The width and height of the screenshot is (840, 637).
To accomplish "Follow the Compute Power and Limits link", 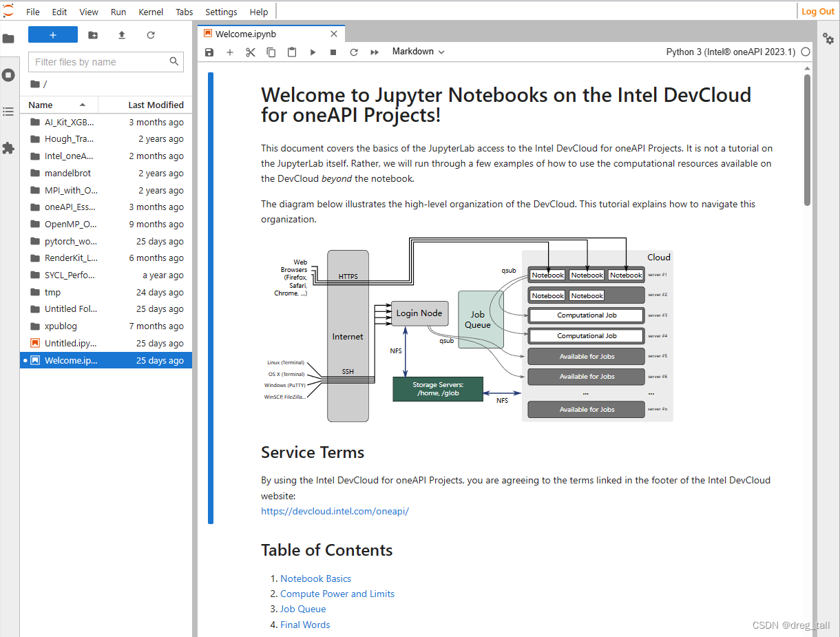I will [x=337, y=594].
